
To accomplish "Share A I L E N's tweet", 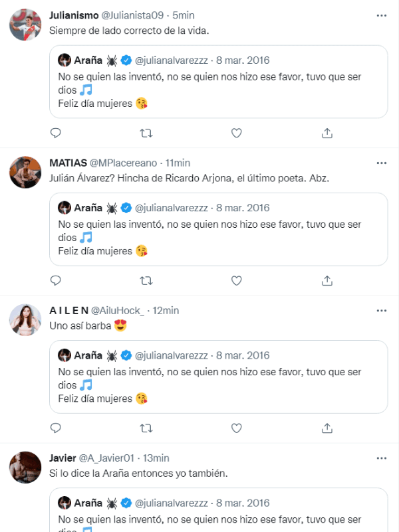I will tap(327, 428).
